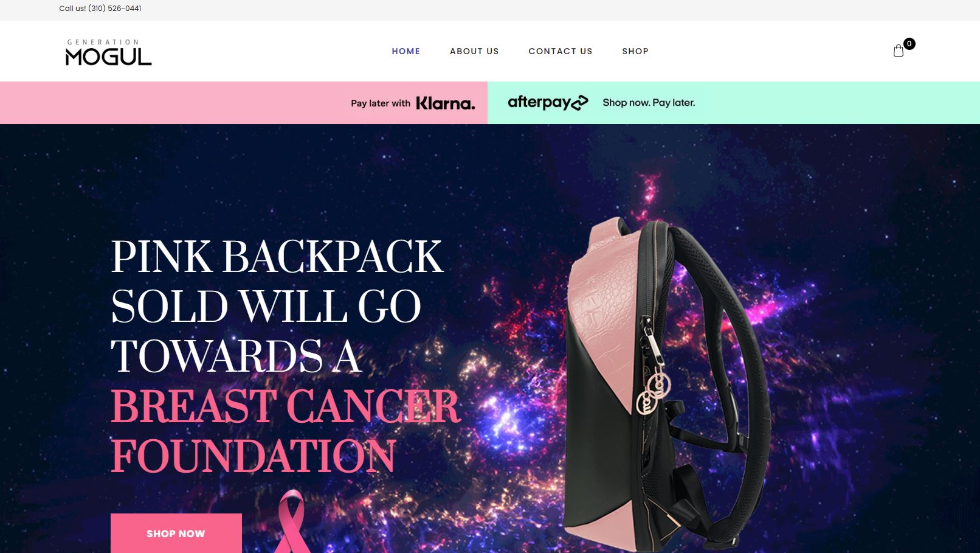Click the Generation Mogul logo

pos(108,52)
